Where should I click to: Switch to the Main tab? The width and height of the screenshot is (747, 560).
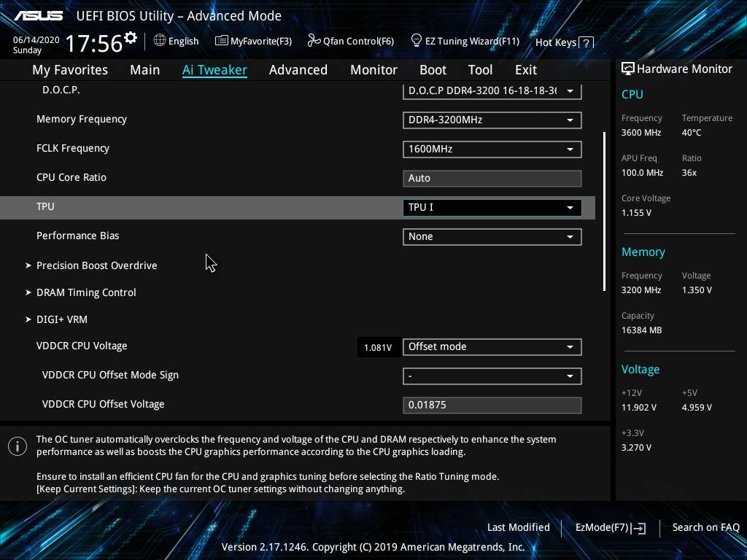pyautogui.click(x=145, y=70)
